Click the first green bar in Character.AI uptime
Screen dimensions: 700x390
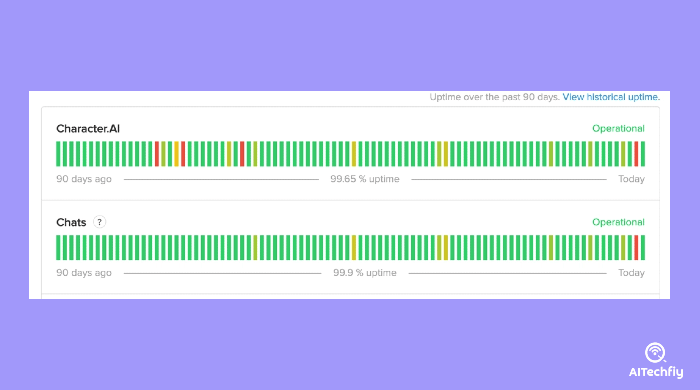tap(58, 154)
